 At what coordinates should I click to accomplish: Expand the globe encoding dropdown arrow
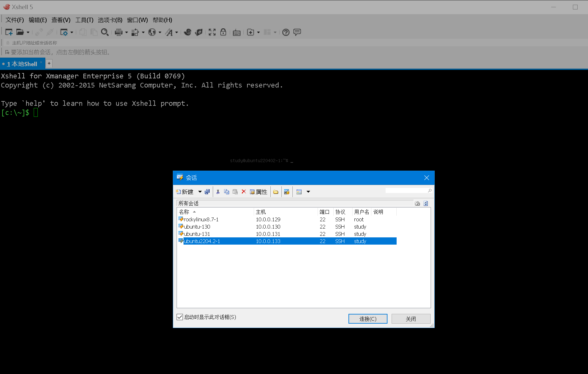click(x=160, y=32)
